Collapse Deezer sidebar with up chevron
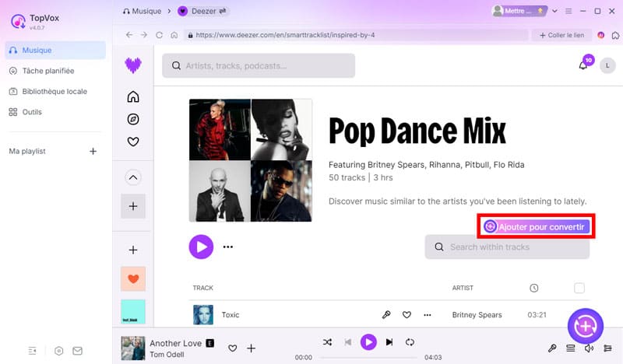This screenshot has width=623, height=364. 133,177
